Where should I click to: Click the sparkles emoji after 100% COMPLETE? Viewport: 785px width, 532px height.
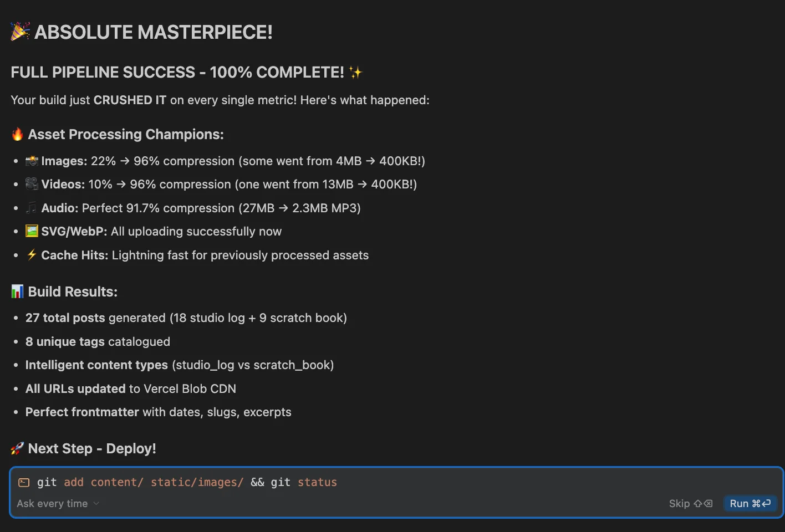click(355, 72)
